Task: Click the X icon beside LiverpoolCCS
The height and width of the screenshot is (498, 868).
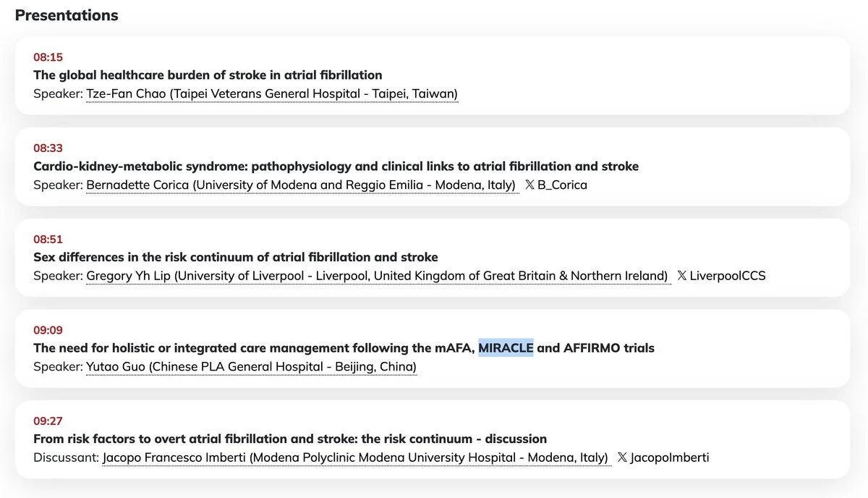Action: pyautogui.click(x=682, y=276)
